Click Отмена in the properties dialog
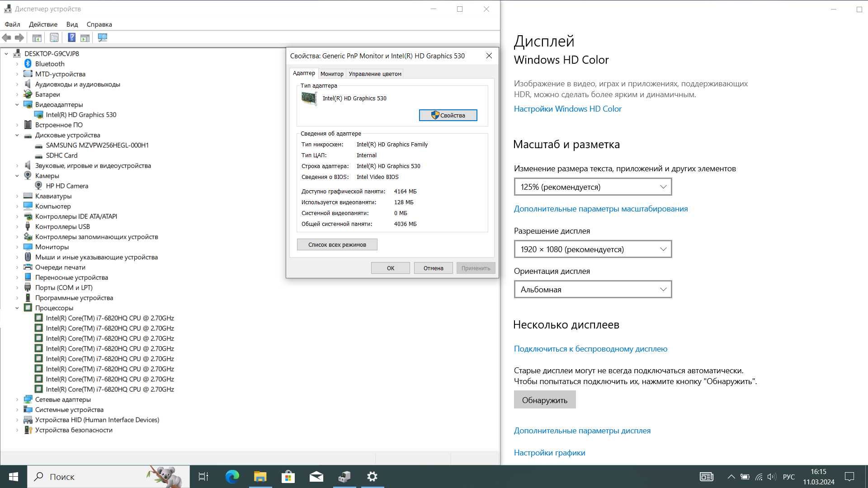868x488 pixels. point(433,268)
